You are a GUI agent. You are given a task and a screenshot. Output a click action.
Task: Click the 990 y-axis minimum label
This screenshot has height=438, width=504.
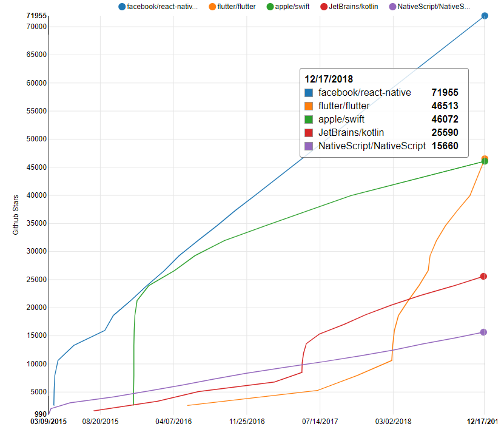point(41,414)
